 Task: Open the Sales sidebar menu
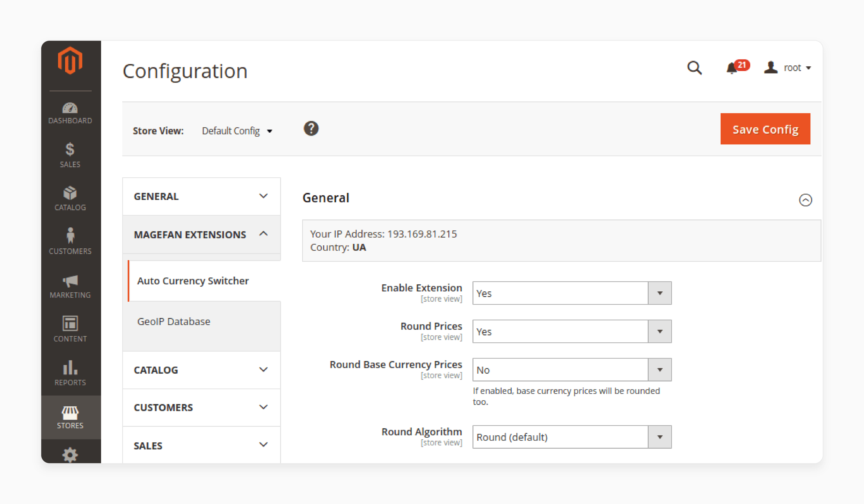[70, 155]
